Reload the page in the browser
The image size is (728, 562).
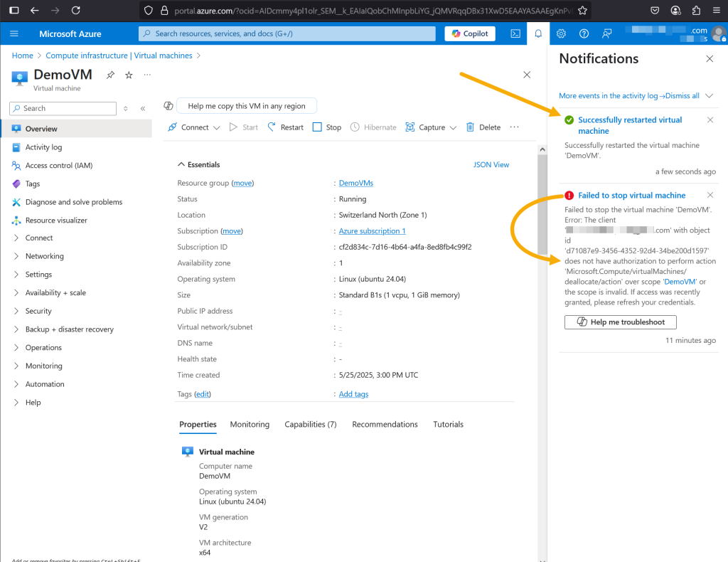click(75, 10)
